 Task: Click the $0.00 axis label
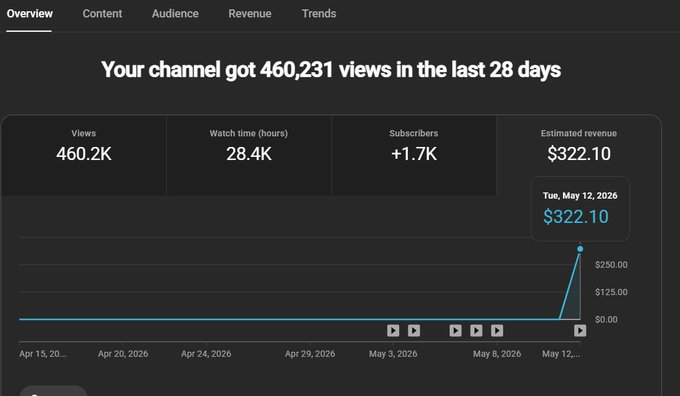click(x=606, y=319)
